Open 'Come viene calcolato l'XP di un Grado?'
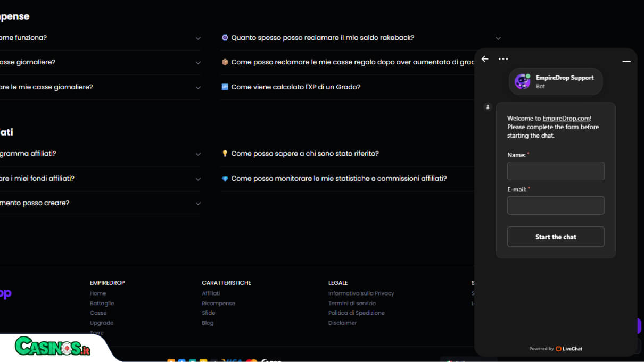 coord(296,87)
